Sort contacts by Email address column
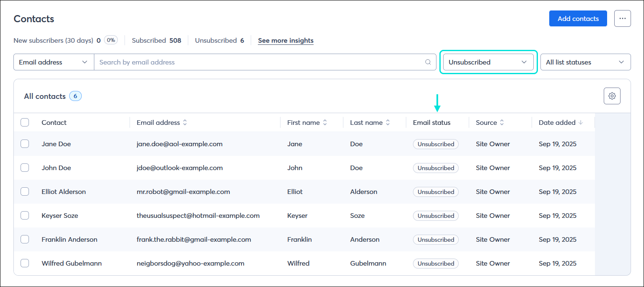 click(x=184, y=122)
